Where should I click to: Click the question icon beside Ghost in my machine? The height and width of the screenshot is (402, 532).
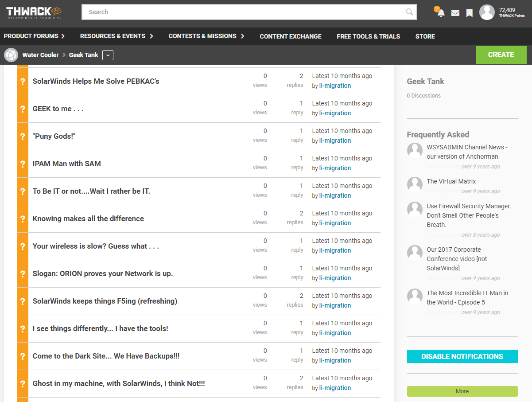23,384
